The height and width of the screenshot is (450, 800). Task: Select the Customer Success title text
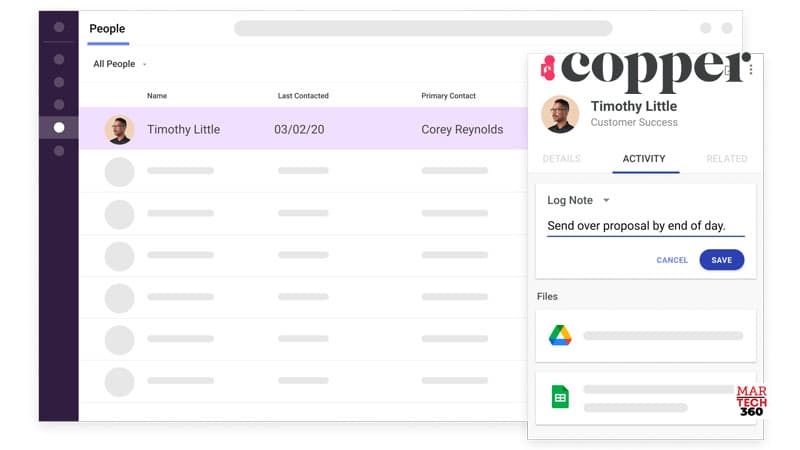634,122
